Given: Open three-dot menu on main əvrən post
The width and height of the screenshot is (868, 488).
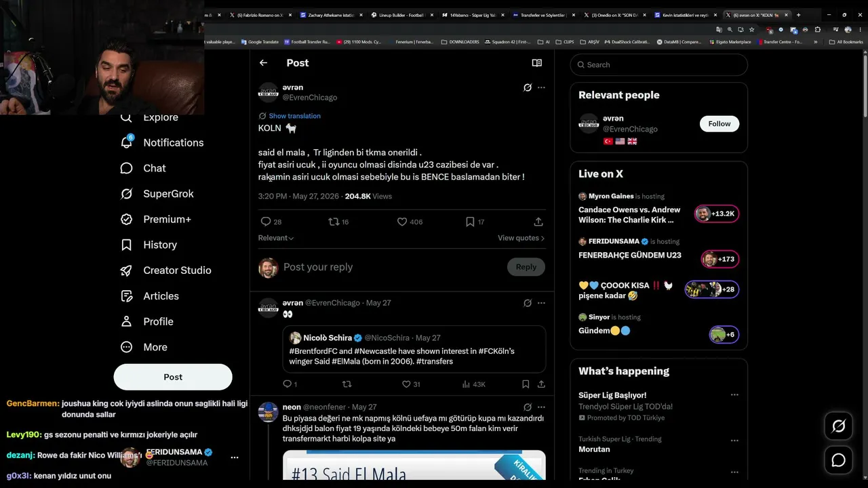Looking at the screenshot, I should 541,87.
